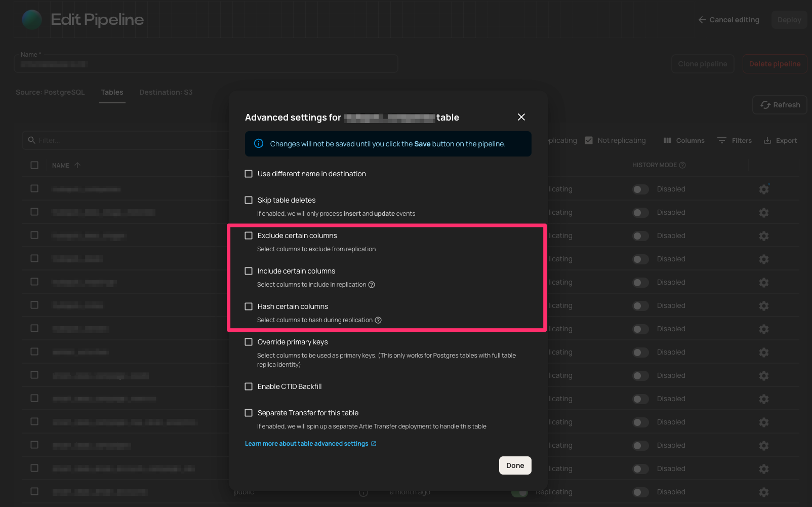Screen dimensions: 812x507
Task: Open settings gear for the fourth table row
Action: click(x=764, y=259)
